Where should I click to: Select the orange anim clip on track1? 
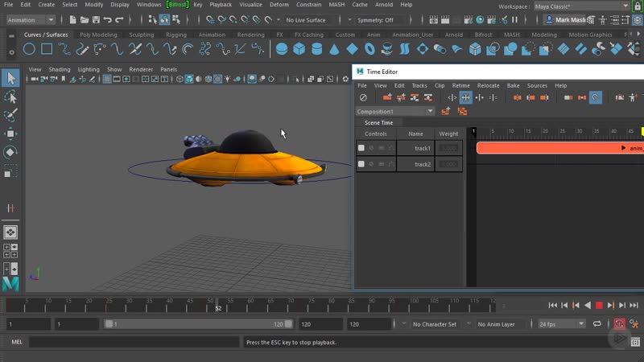pyautogui.click(x=559, y=148)
